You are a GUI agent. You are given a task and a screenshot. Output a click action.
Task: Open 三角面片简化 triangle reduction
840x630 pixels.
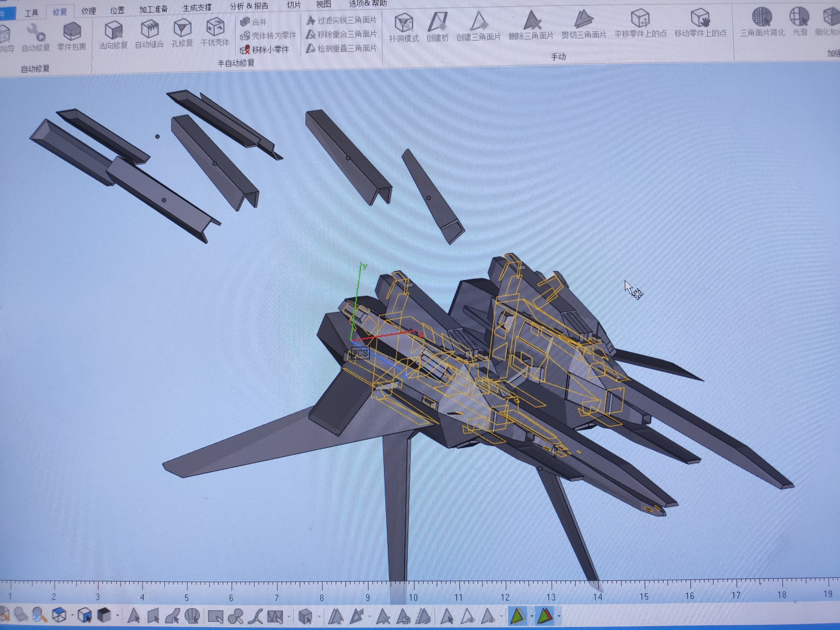pos(762,22)
